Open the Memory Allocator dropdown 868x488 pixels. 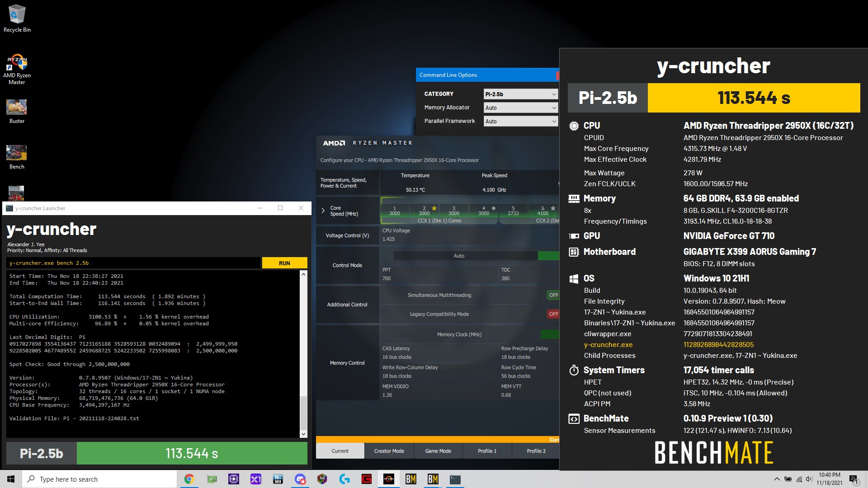click(x=520, y=108)
